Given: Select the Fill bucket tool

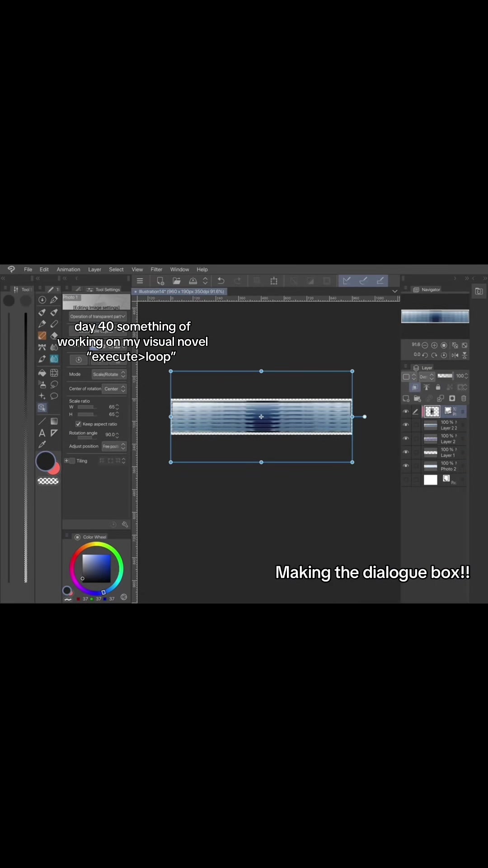Looking at the screenshot, I should point(42,373).
